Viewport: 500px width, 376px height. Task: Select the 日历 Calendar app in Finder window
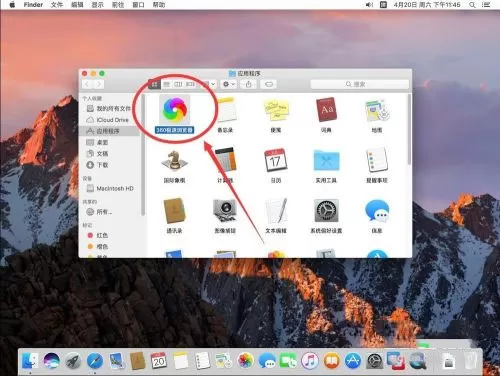pos(276,160)
